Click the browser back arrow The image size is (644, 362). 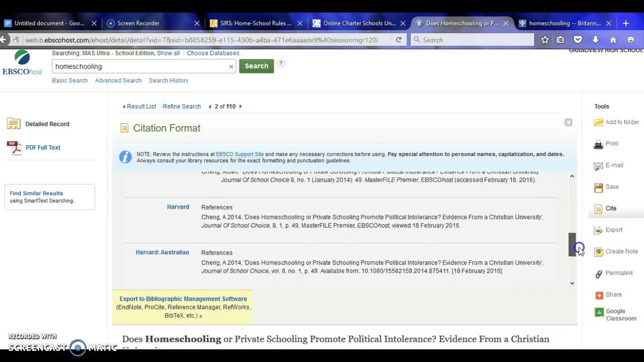(4, 40)
